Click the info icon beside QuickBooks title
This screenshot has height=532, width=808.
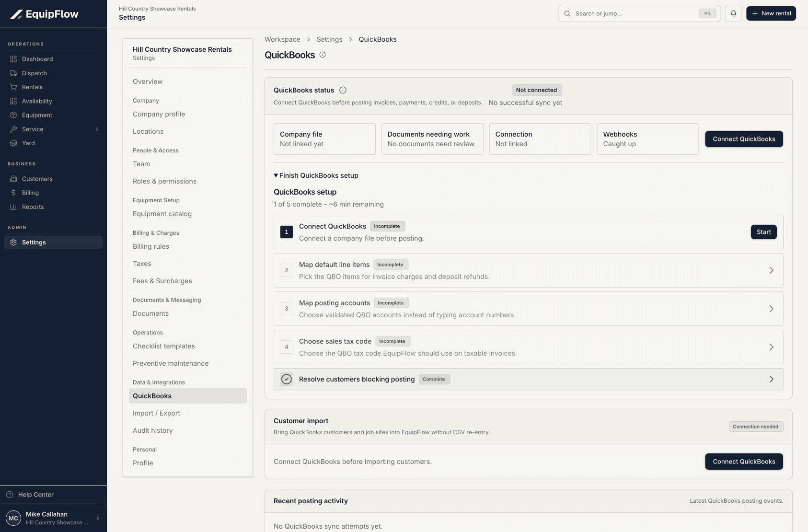coord(323,55)
